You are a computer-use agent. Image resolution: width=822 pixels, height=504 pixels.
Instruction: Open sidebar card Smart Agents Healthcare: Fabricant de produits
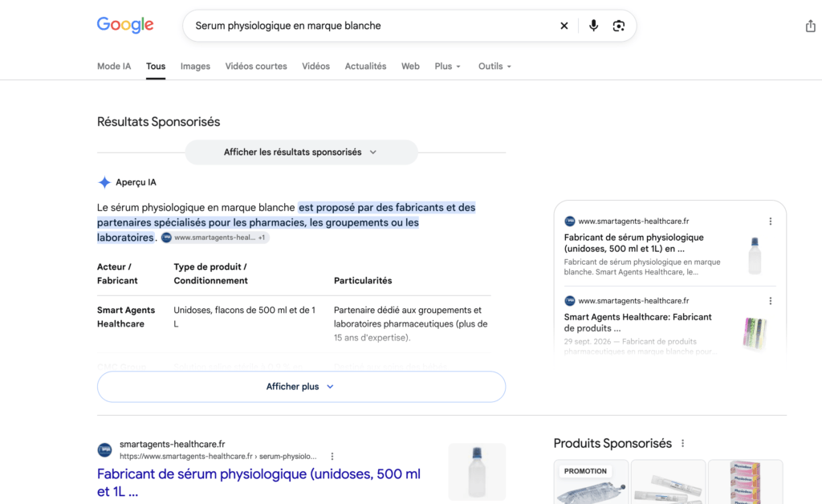638,323
